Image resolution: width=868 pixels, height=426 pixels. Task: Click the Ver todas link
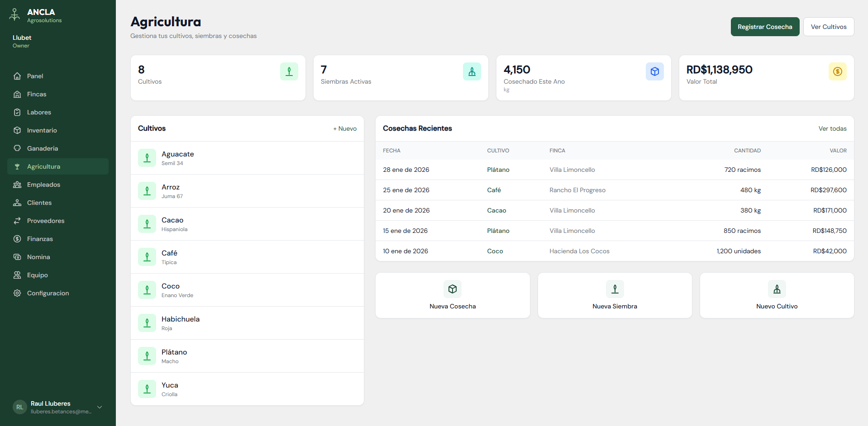point(832,128)
